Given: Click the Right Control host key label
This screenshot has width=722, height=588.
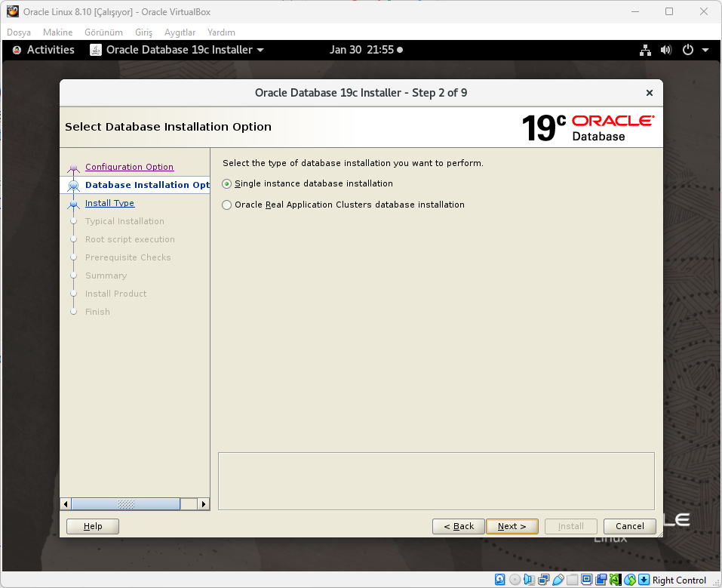Looking at the screenshot, I should [x=679, y=580].
